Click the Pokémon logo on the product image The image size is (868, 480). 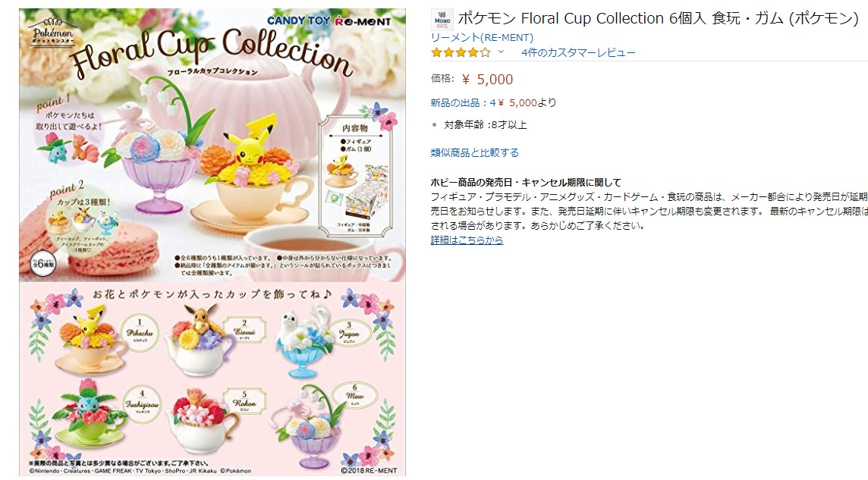click(x=53, y=33)
